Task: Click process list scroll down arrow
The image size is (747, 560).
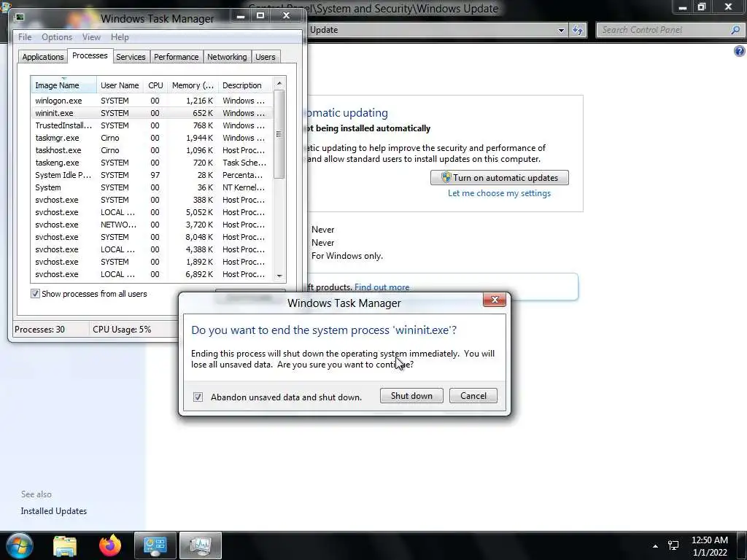Action: click(279, 276)
